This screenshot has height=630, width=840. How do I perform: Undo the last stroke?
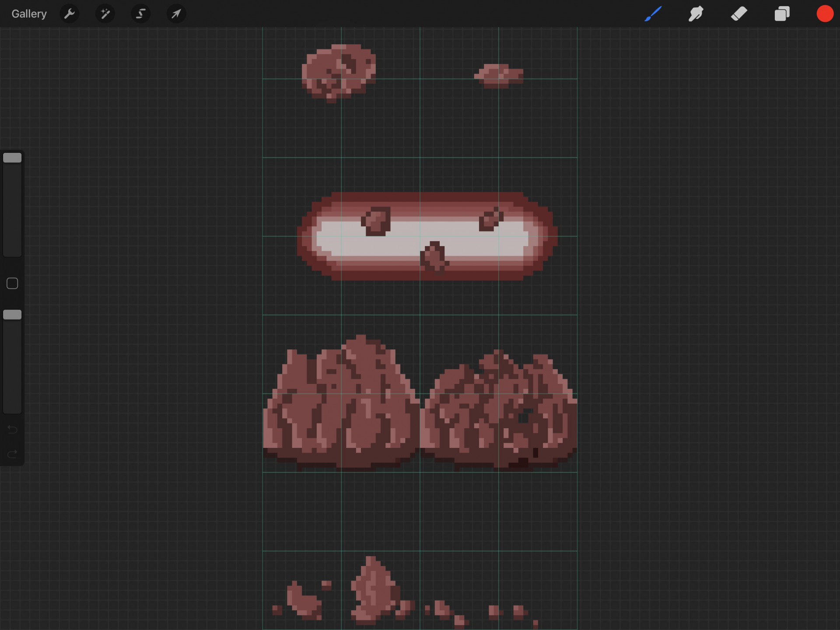pyautogui.click(x=12, y=429)
